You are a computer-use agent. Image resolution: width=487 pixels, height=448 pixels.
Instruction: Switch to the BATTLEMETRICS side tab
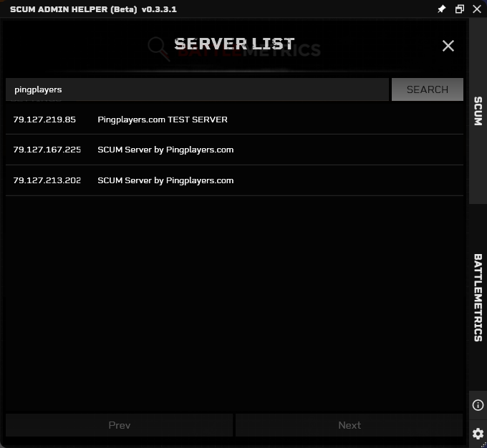tap(478, 298)
